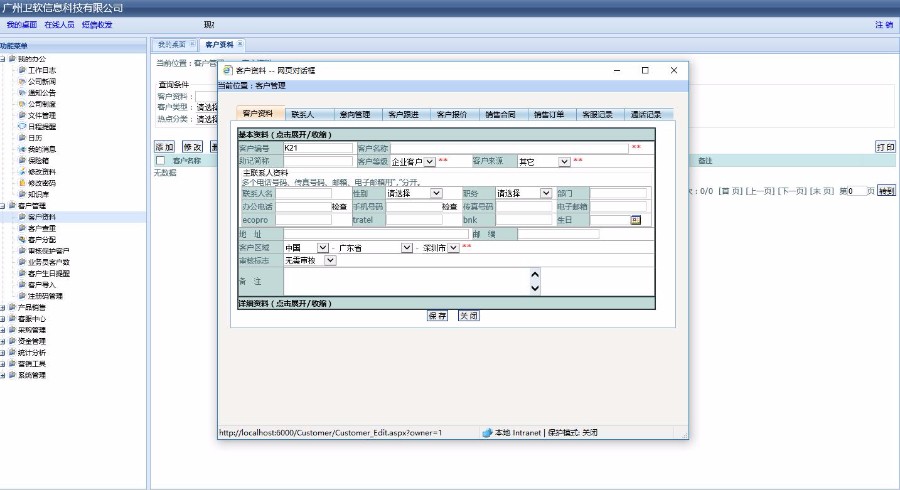Open the 客户等级 dropdown
Image resolution: width=900 pixels, height=490 pixels.
(x=429, y=161)
